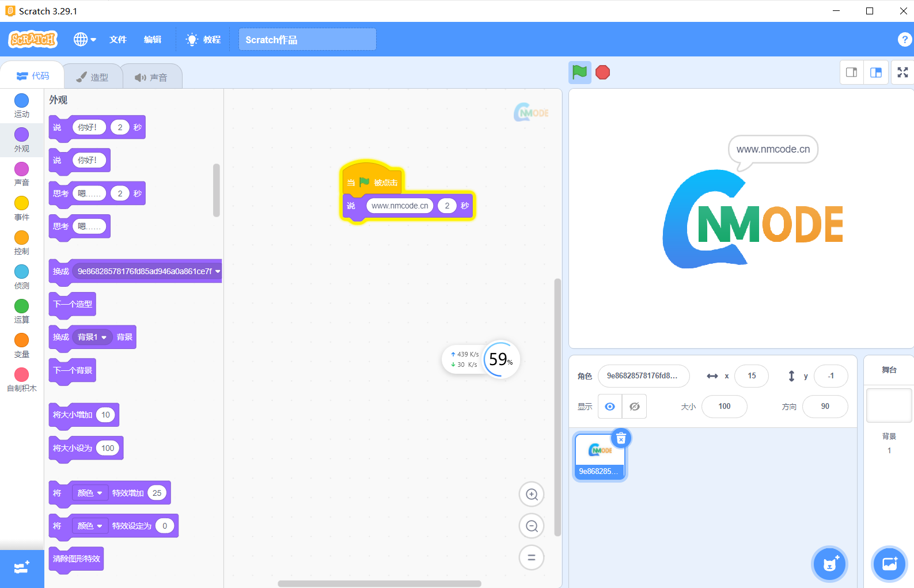The image size is (914, 588).
Task: Select the 自制积木 block category
Action: (22, 380)
